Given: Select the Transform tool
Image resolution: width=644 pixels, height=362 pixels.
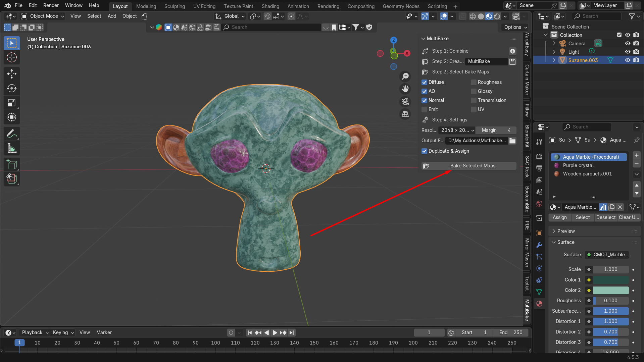Looking at the screenshot, I should pyautogui.click(x=12, y=117).
